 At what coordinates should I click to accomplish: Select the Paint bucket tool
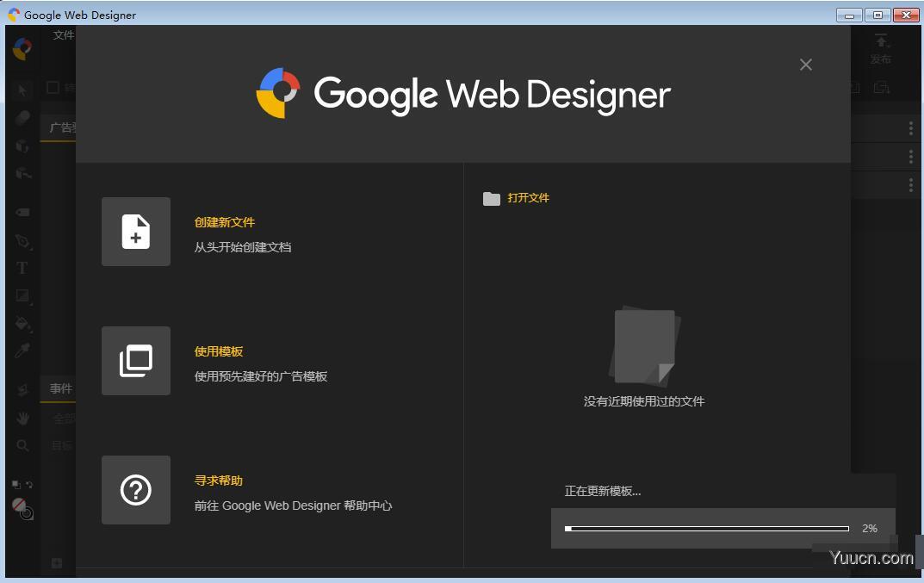point(22,324)
